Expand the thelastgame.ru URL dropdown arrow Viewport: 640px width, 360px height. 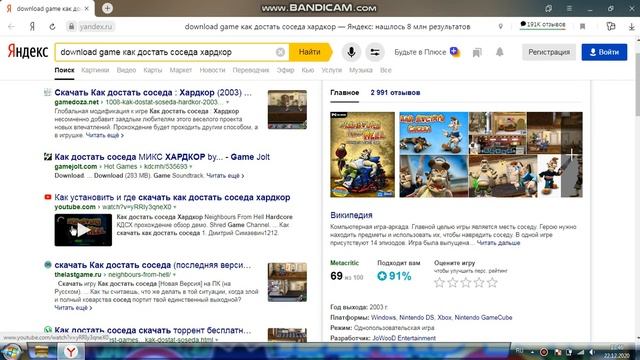[174, 275]
